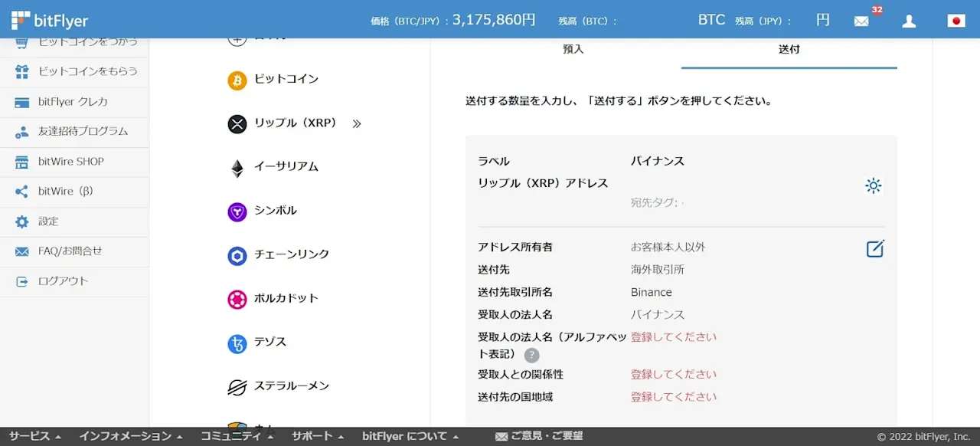Click the Japan flag language icon

tap(956, 21)
